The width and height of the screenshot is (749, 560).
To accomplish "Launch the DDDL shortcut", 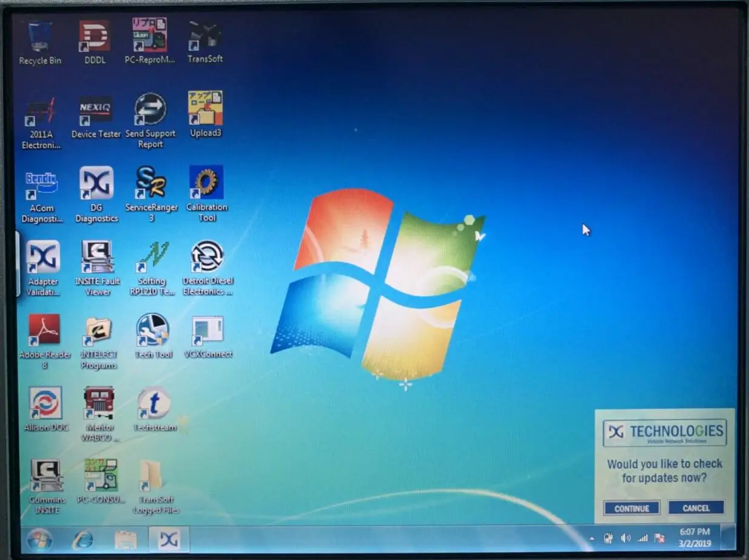I will coord(95,44).
